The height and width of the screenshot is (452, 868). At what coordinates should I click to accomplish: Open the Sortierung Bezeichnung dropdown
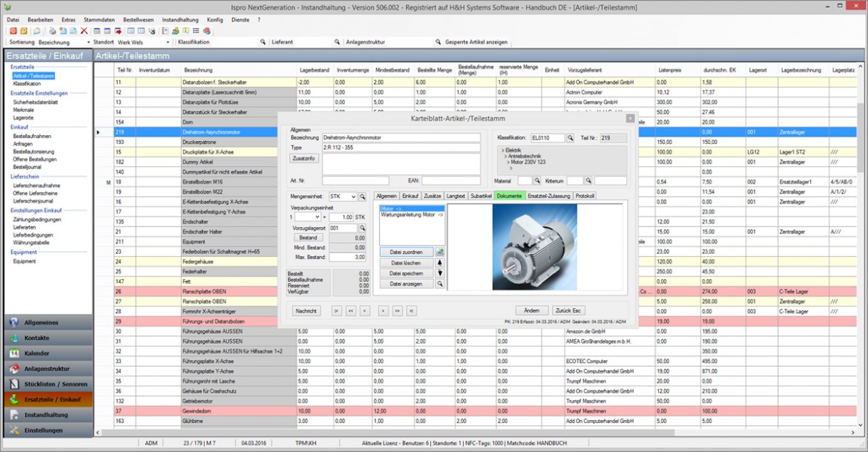point(88,42)
